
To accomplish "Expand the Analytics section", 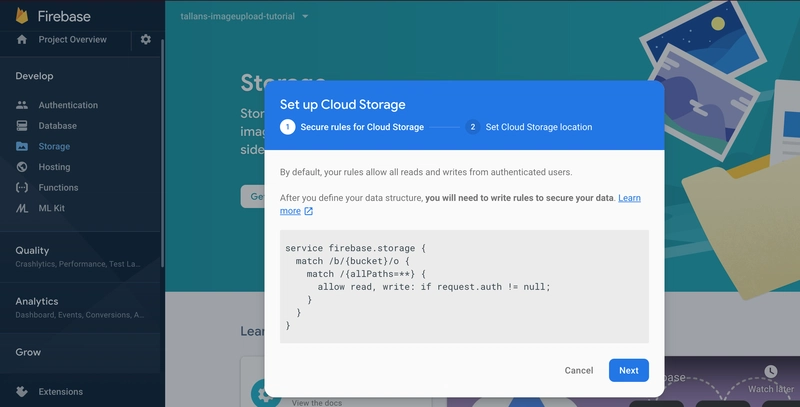I will (80, 308).
